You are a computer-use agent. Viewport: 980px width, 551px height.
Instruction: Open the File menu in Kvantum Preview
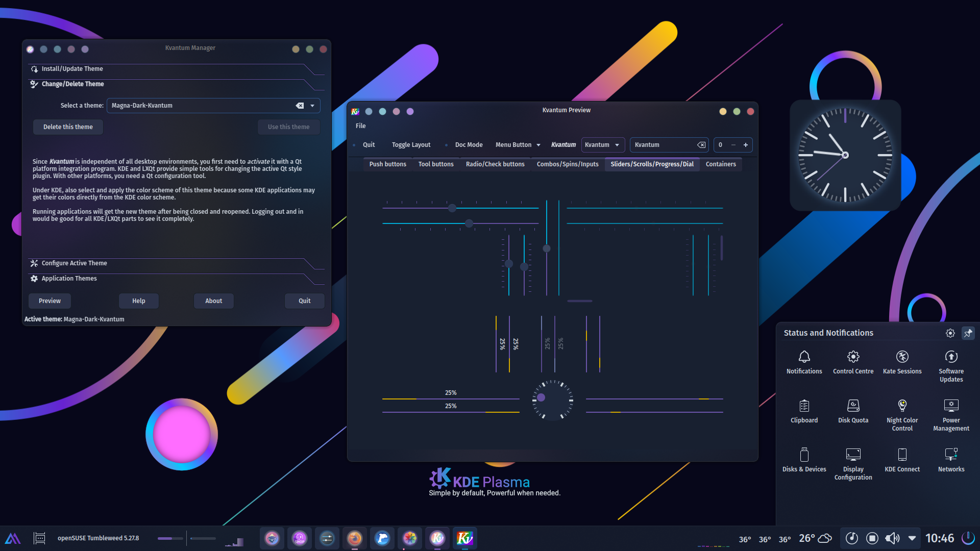[x=361, y=126]
